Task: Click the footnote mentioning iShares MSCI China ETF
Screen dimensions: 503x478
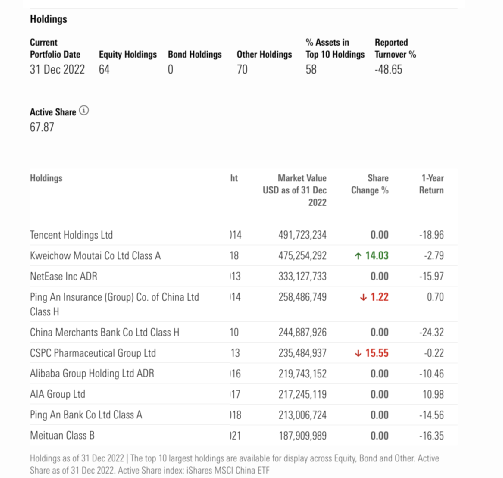Action: pyautogui.click(x=234, y=464)
